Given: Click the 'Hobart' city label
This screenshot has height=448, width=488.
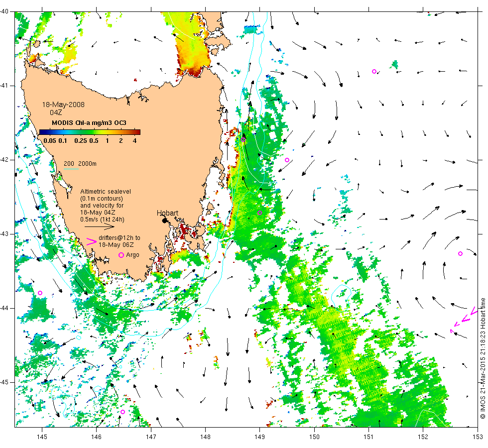Looking at the screenshot, I should coord(167,213).
